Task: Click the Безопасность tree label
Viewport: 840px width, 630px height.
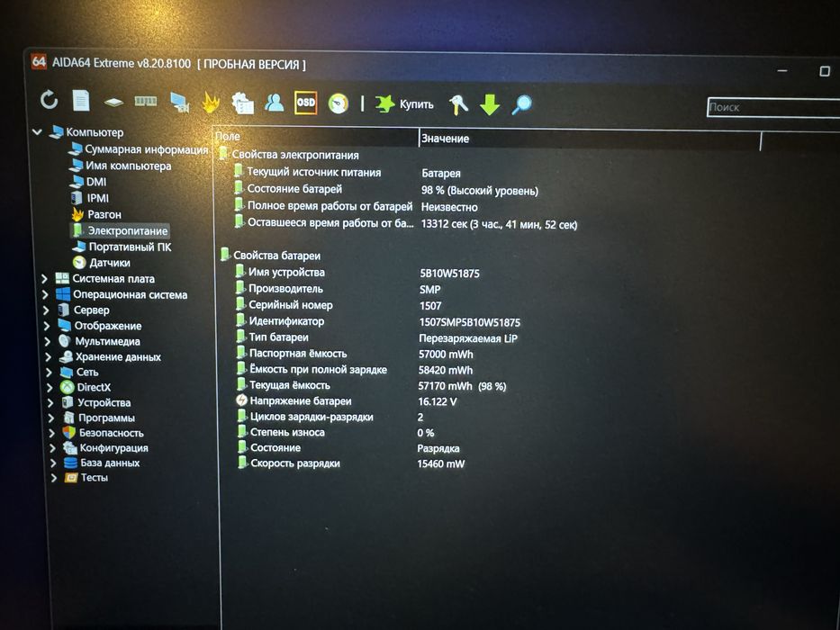Action: click(111, 433)
